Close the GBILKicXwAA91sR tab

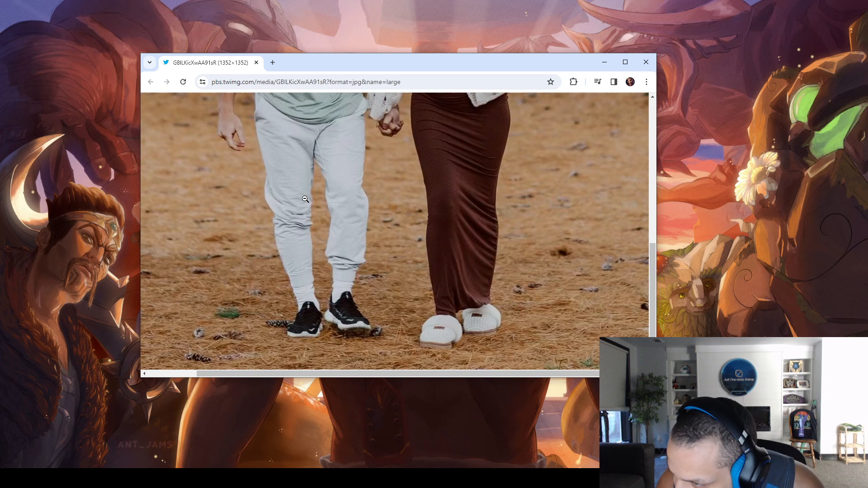[256, 62]
